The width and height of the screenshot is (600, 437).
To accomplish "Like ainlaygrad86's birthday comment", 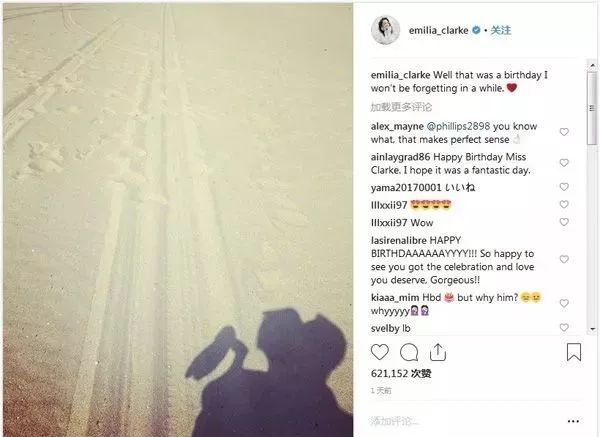I will (564, 163).
